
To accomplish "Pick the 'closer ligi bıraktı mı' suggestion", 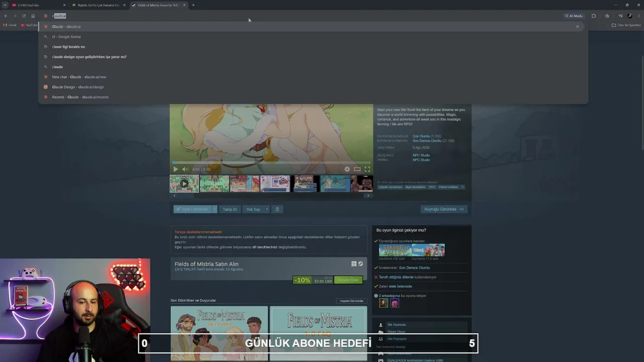I will coord(313,47).
